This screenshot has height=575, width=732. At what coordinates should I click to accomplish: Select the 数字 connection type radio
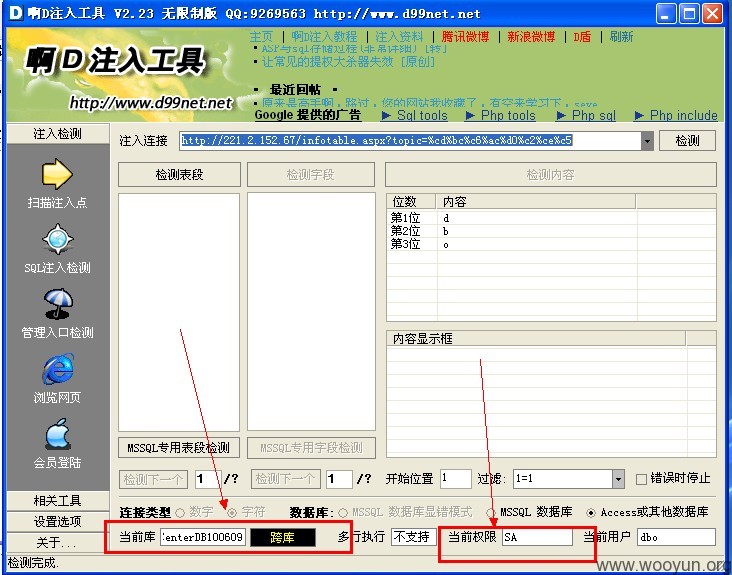pyautogui.click(x=180, y=512)
